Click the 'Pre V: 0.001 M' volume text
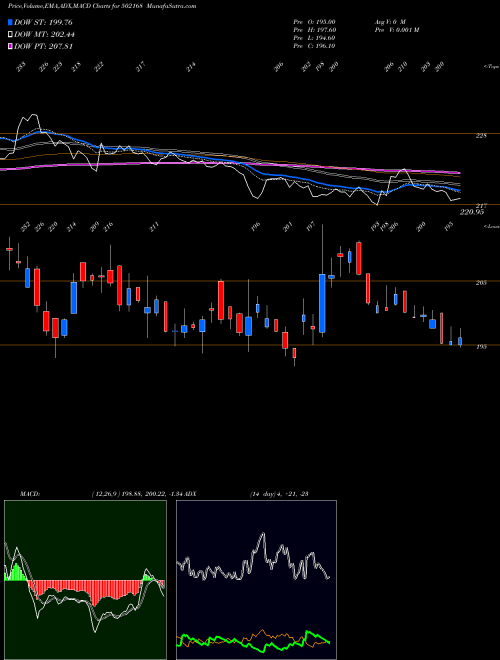This screenshot has height=660, width=500. [x=396, y=30]
